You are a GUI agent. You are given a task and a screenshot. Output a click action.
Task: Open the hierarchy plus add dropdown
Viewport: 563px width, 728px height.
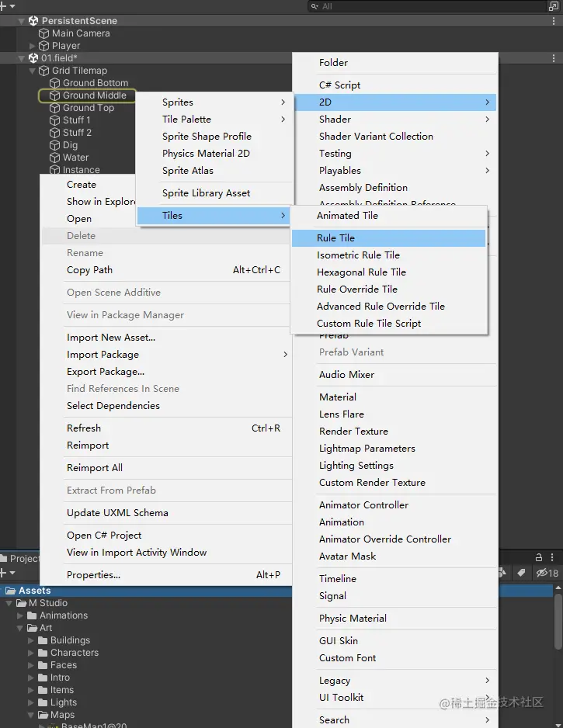8,6
